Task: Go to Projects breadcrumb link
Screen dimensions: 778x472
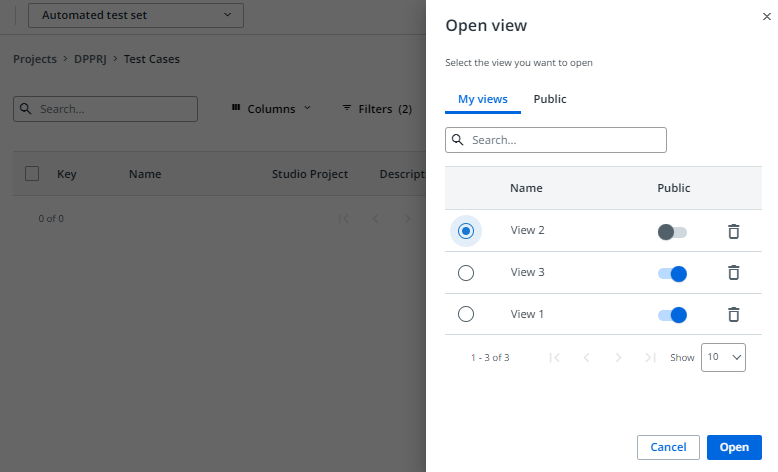Action: click(35, 59)
